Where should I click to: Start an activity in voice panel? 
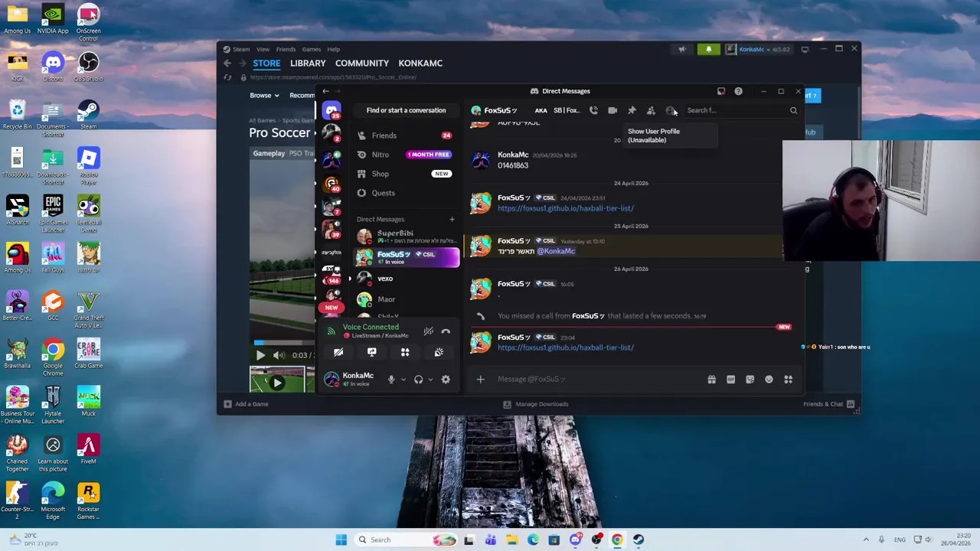(405, 352)
